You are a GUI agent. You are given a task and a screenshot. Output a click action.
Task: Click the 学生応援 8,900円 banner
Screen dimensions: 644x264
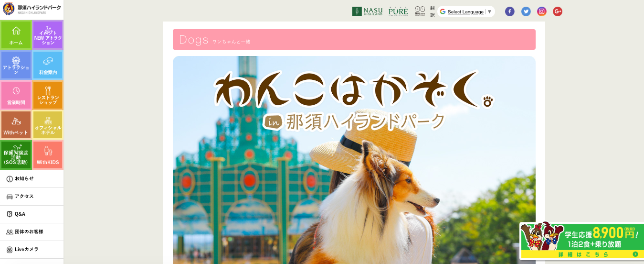tap(582, 241)
